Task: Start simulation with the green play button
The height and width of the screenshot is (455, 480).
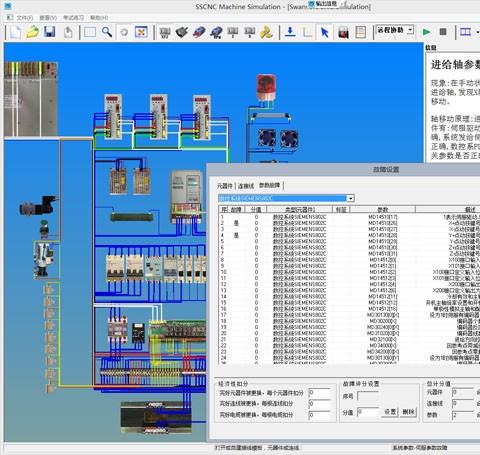Action: pyautogui.click(x=426, y=32)
